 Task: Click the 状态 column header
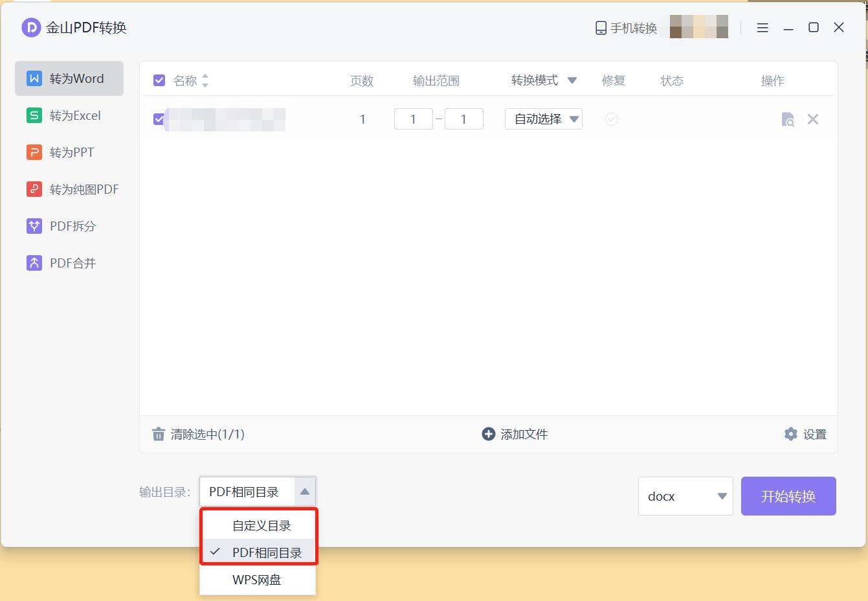[x=672, y=80]
